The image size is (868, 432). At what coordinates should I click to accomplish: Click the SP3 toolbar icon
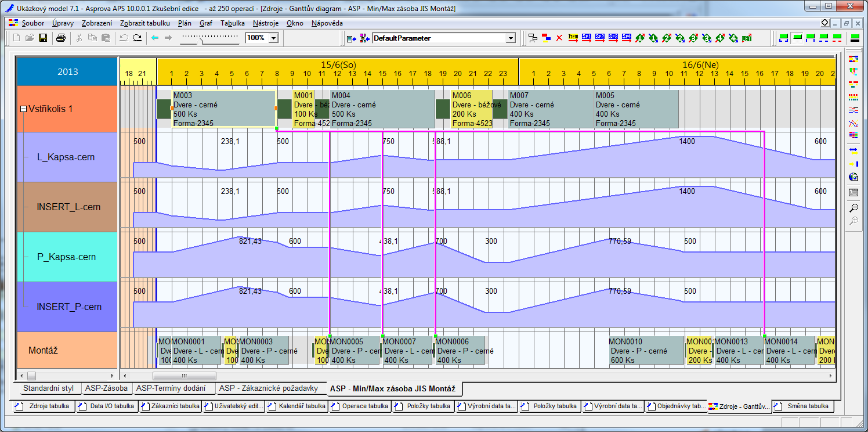(x=613, y=38)
